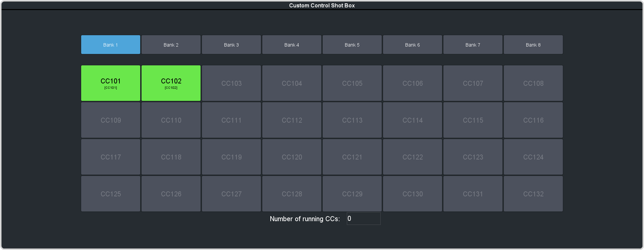Viewport: 644px width, 250px height.
Task: Select the CC104 shot box button
Action: click(292, 83)
